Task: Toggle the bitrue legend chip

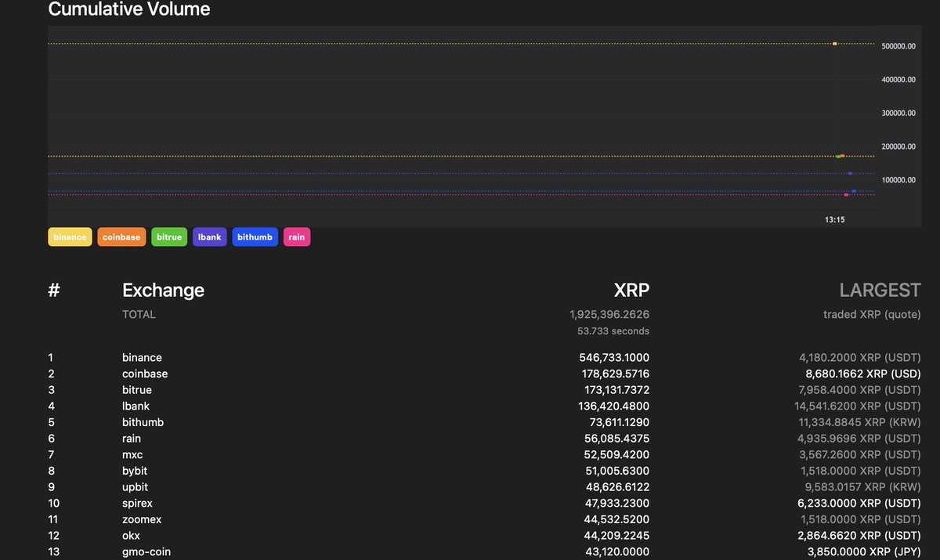Action: [x=169, y=237]
